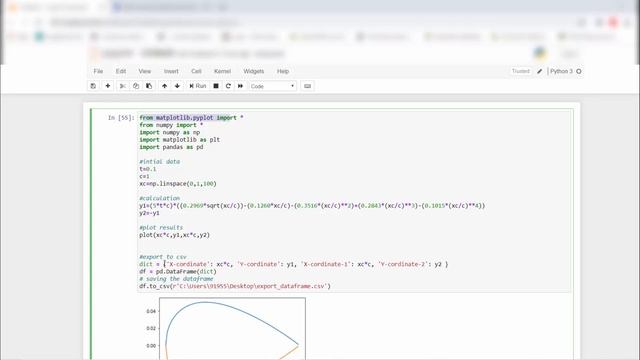Open the Cell menu

click(x=196, y=71)
